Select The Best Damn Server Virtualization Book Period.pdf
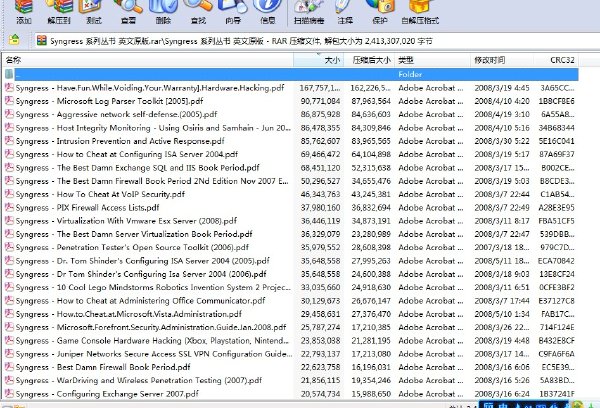Image resolution: width=600 pixels, height=408 pixels. pos(290,234)
